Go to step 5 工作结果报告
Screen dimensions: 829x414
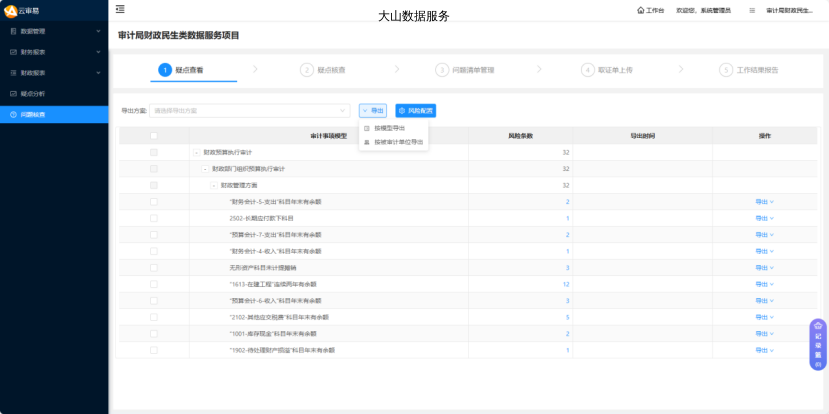pos(750,70)
